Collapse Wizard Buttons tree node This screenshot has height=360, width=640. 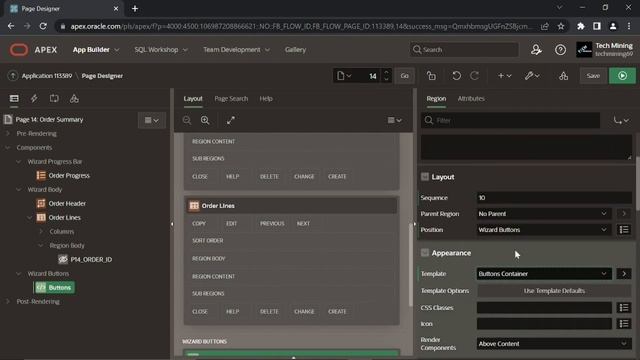click(x=18, y=273)
